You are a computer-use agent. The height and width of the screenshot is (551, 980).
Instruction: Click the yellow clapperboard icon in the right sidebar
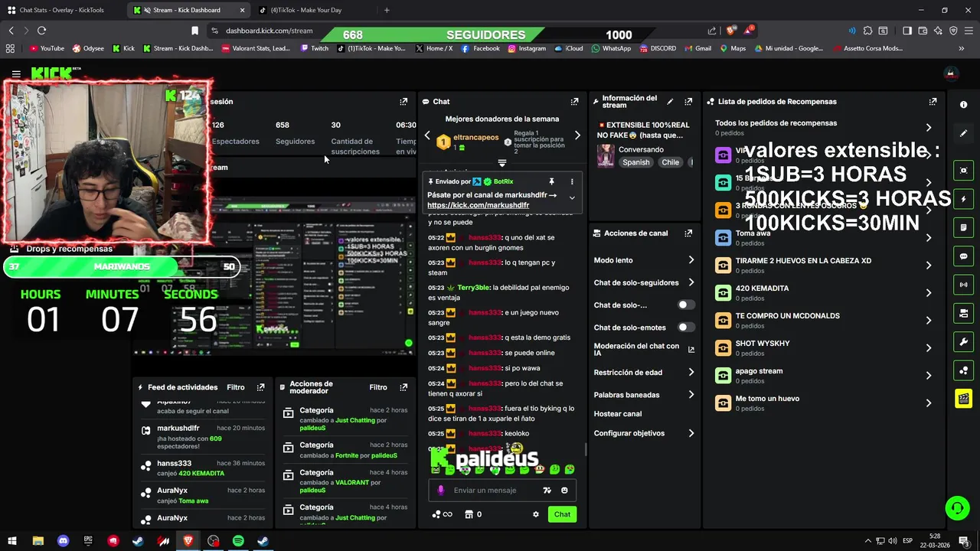point(963,399)
